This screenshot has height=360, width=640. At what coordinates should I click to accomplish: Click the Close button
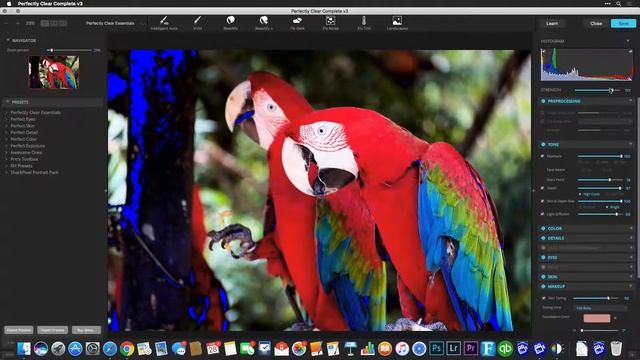pyautogui.click(x=596, y=23)
